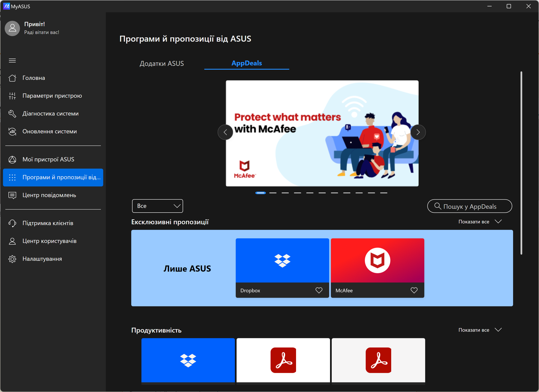This screenshot has width=539, height=392.
Task: Open the McAfee exclusive offer card
Action: pyautogui.click(x=377, y=268)
